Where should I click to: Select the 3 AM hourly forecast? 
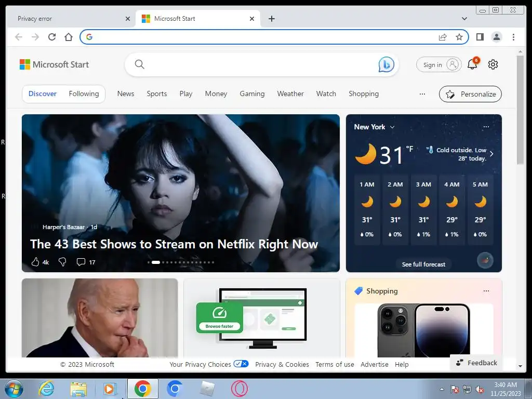423,209
